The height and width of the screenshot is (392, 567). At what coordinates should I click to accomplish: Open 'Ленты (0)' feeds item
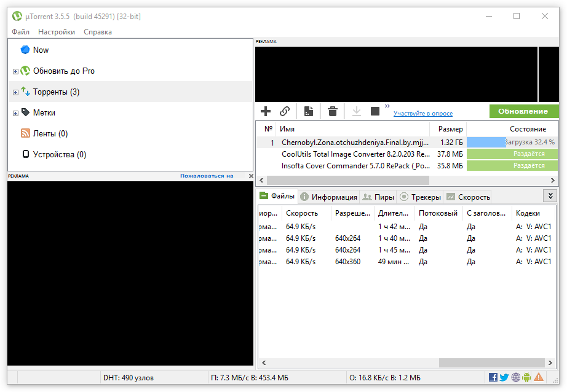coord(50,134)
